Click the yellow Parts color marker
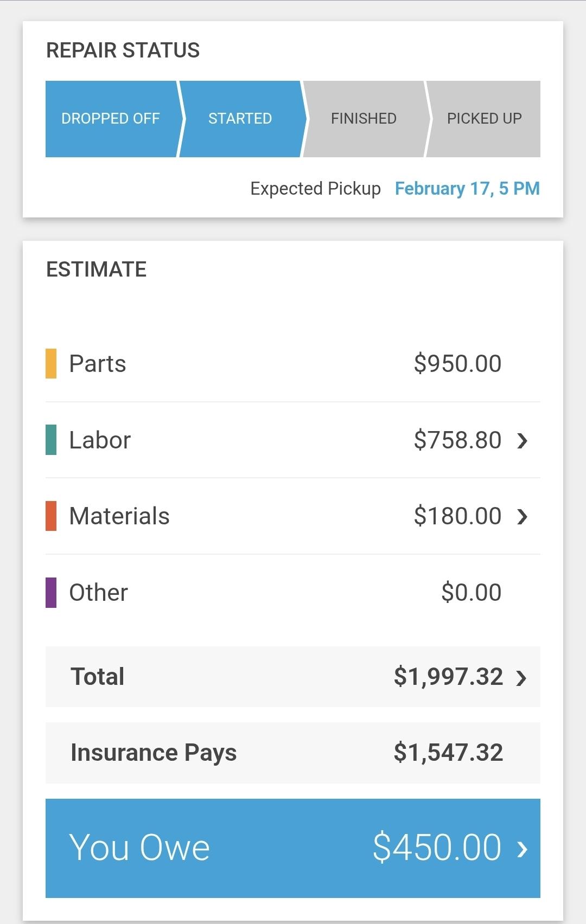 [x=51, y=363]
